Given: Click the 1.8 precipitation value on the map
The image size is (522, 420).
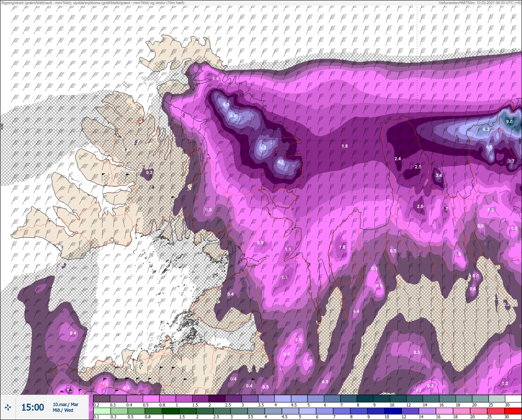Looking at the screenshot, I should [345, 146].
